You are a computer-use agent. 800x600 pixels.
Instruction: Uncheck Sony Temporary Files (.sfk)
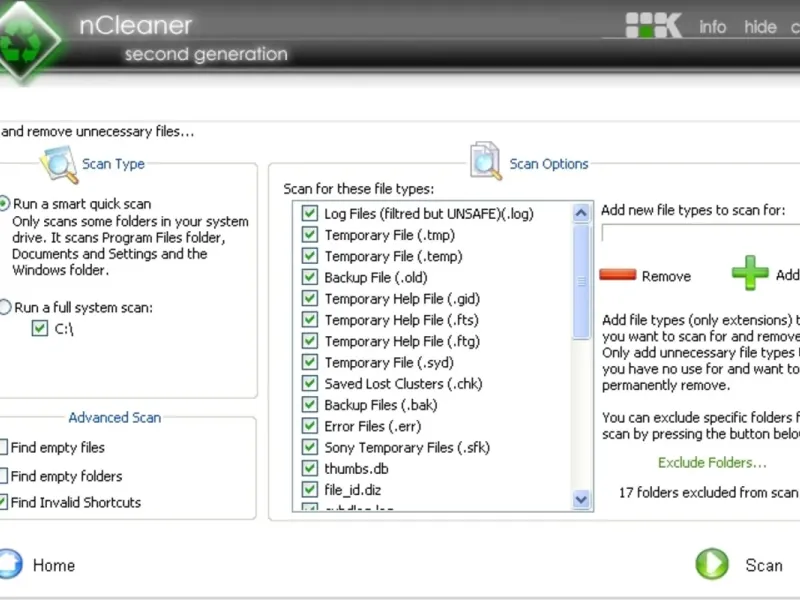[x=310, y=447]
